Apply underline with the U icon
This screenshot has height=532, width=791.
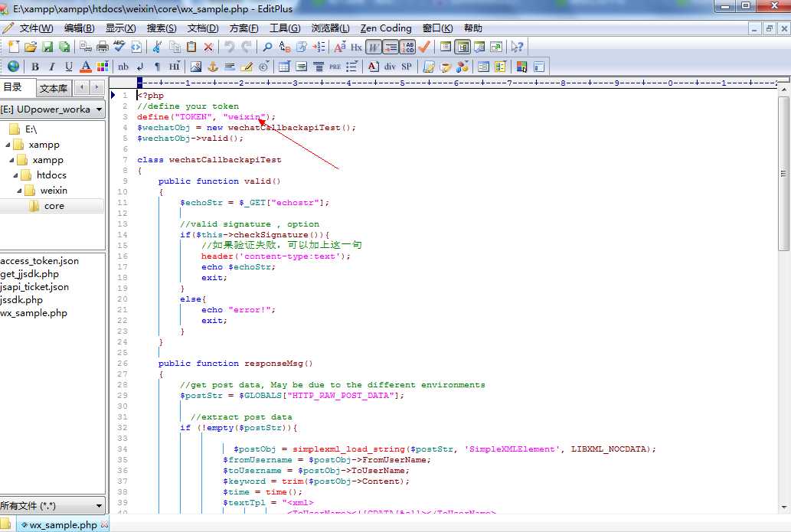click(x=69, y=67)
